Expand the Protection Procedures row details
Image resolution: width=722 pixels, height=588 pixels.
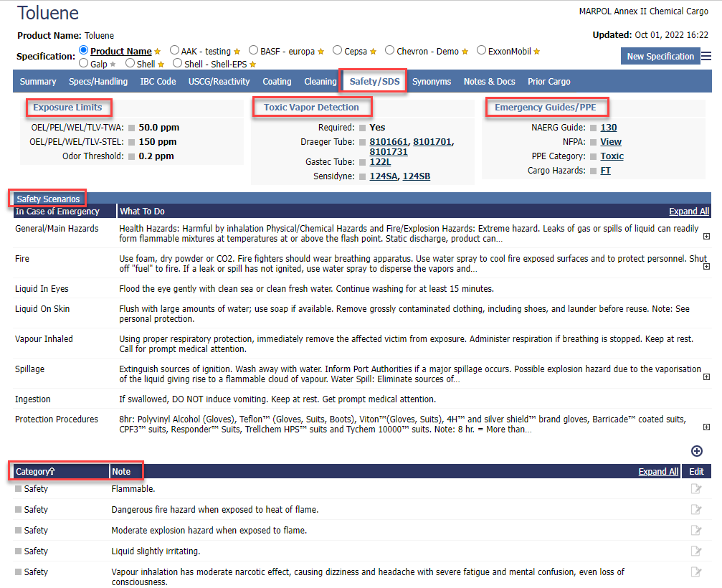tap(706, 427)
